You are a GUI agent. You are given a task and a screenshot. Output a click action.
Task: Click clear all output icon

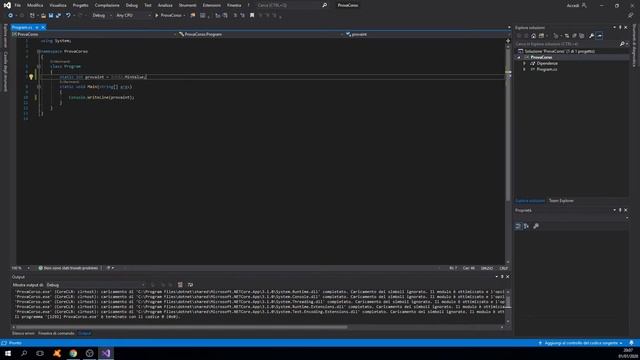[180, 285]
